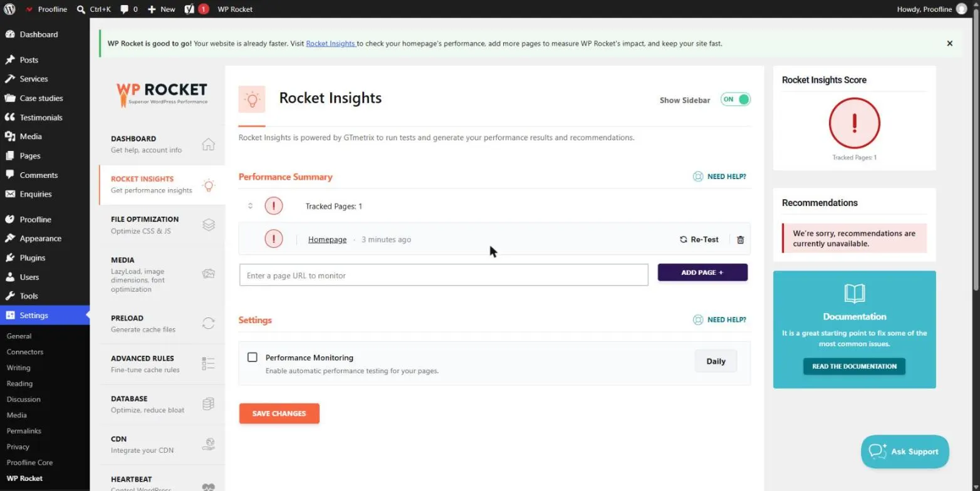
Task: Dismiss the WP Rocket notice with X
Action: [949, 43]
